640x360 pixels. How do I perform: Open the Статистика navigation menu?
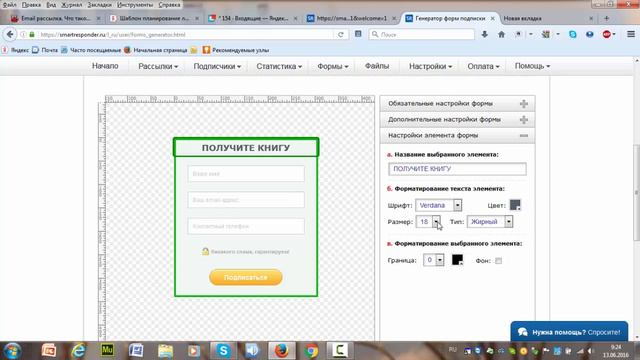click(279, 66)
